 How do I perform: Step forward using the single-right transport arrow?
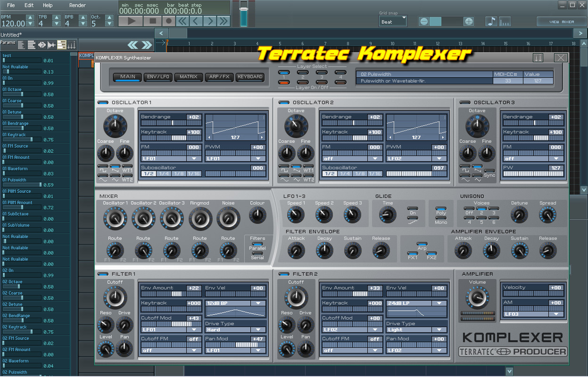(x=210, y=21)
